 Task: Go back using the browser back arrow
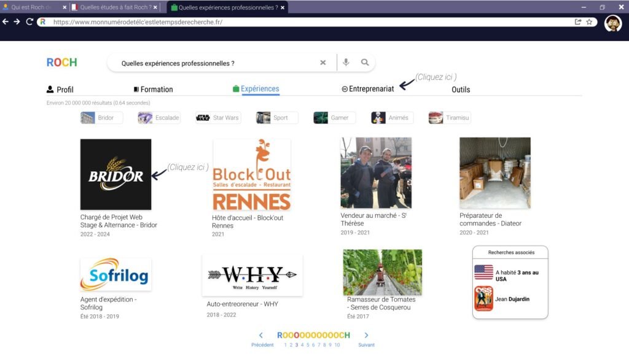5,21
